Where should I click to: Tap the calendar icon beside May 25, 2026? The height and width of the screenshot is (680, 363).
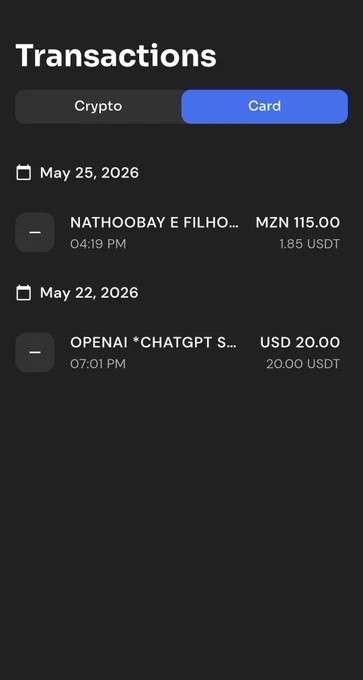23,173
